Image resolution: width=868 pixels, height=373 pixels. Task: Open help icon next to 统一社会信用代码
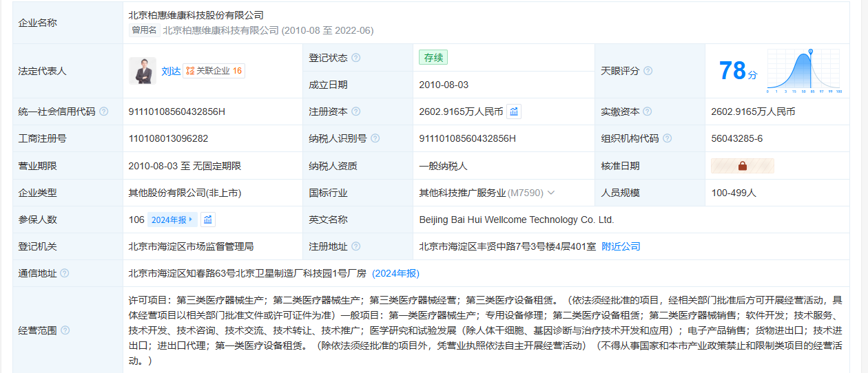[104, 111]
